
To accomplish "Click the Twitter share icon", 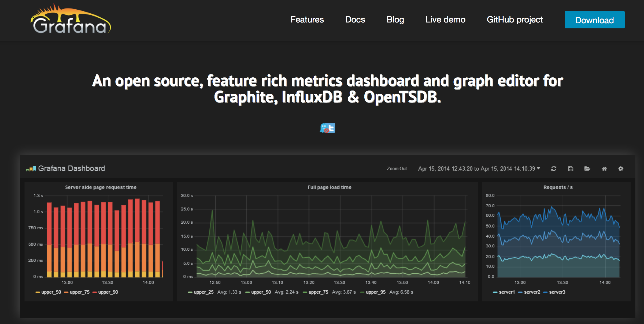I will 328,128.
